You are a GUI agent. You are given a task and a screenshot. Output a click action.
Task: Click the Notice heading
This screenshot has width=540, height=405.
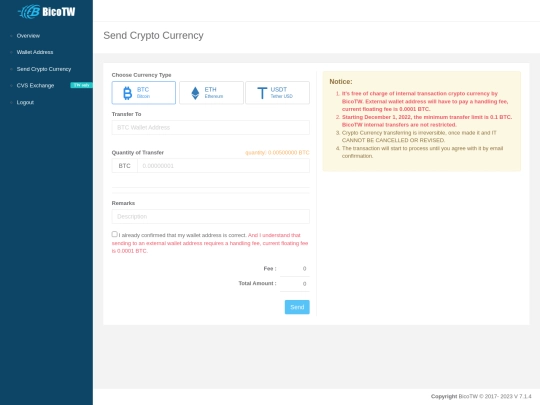point(341,82)
